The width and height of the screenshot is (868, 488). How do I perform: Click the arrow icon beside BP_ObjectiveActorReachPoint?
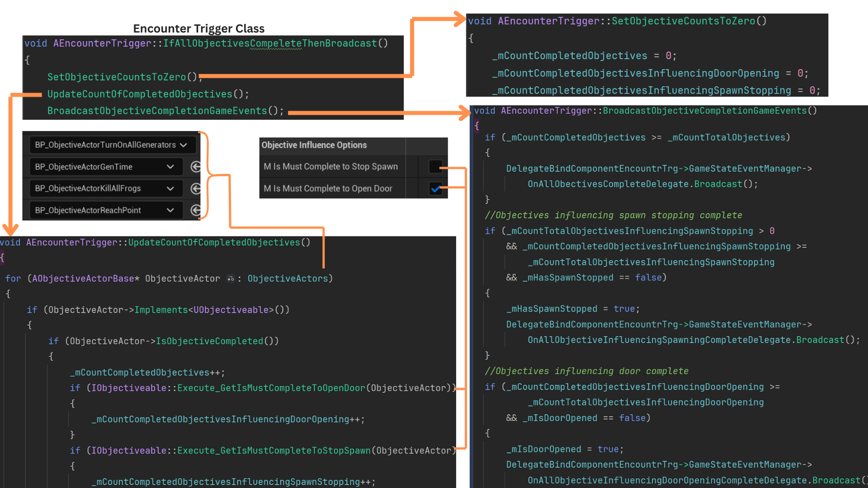pyautogui.click(x=195, y=210)
